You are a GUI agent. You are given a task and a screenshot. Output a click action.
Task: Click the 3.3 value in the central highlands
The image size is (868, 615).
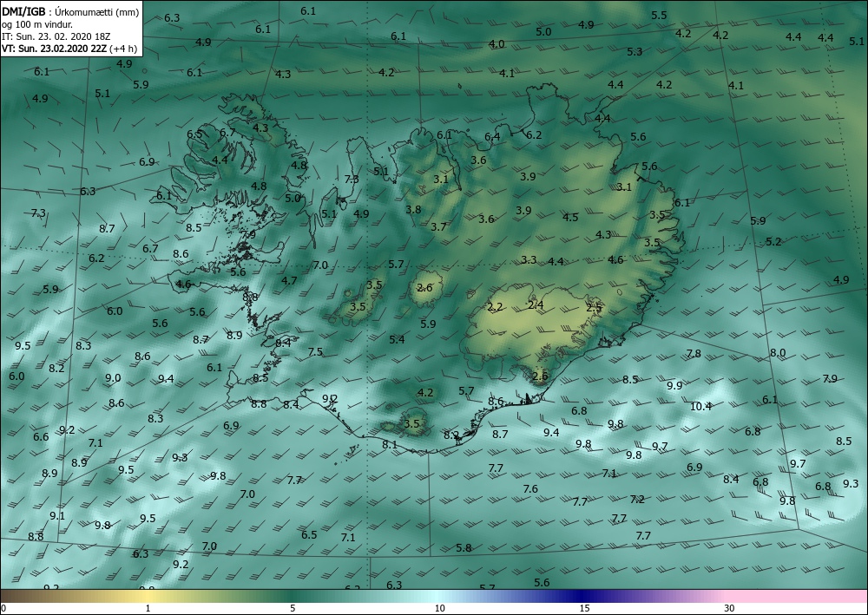pyautogui.click(x=529, y=259)
